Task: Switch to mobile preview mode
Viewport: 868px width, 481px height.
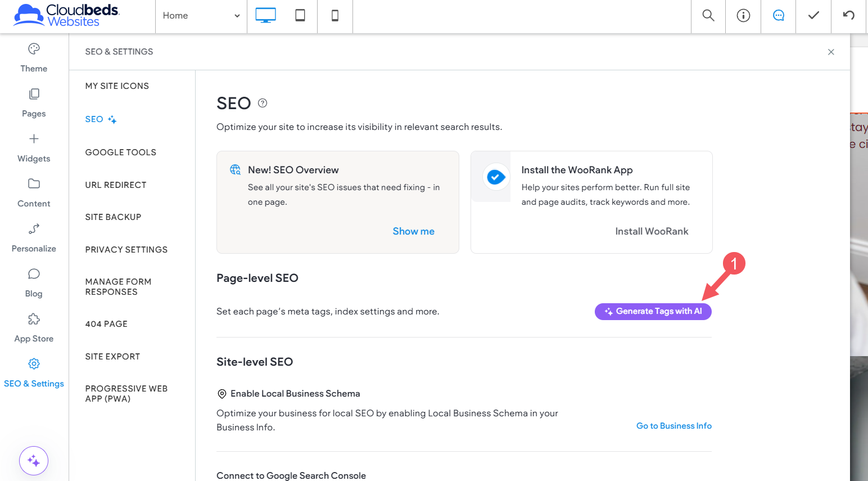Action: click(335, 16)
